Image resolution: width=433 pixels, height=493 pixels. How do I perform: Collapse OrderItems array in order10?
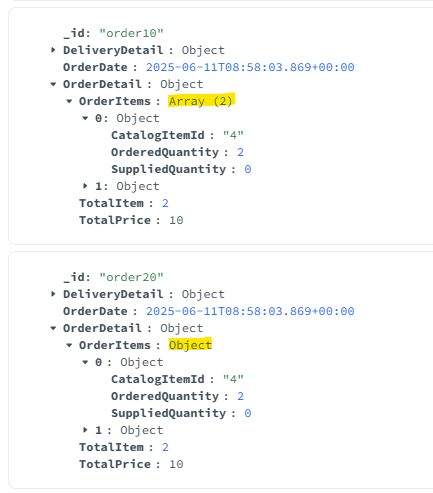point(69,101)
